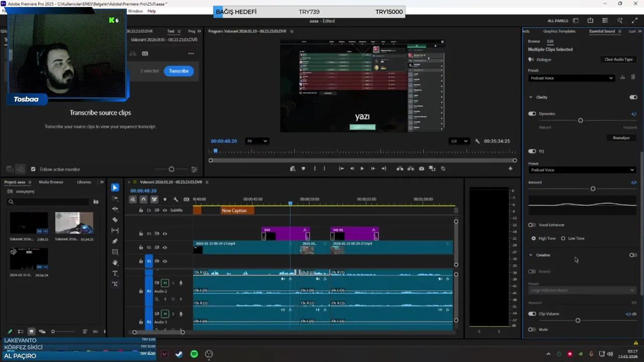
Task: Click Clear Audio Type button
Action: [x=618, y=59]
